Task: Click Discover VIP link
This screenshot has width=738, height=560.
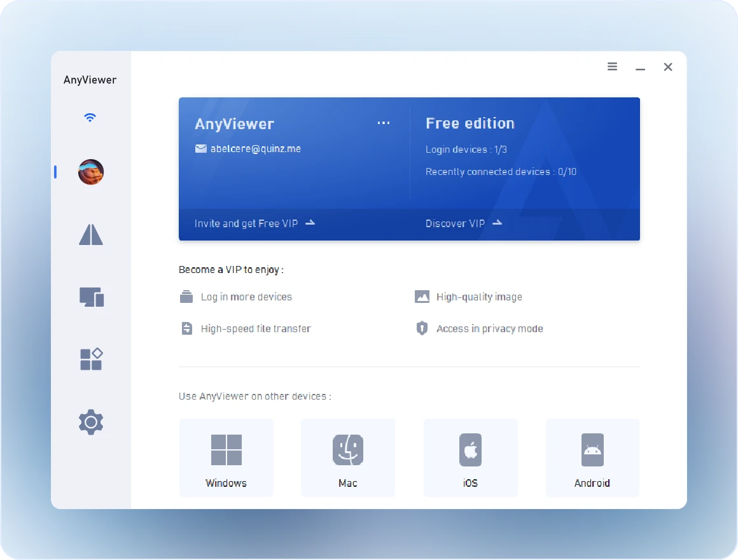Action: click(455, 223)
